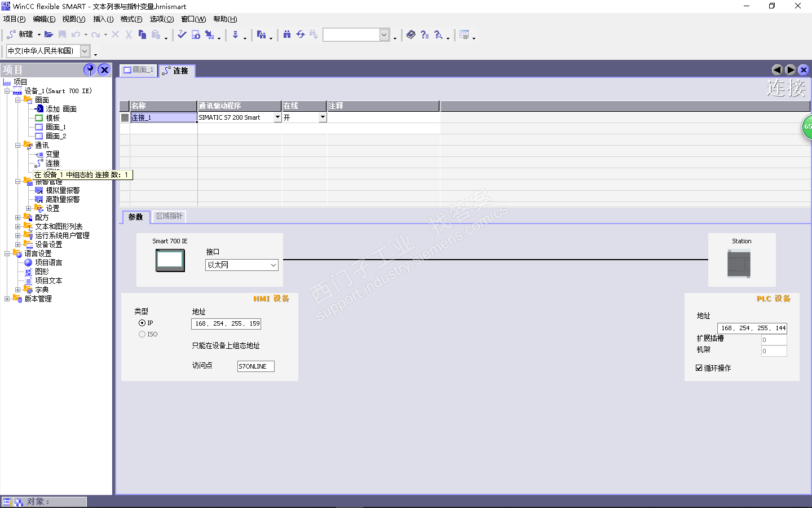
Task: Click the Copy toolbar icon
Action: pyautogui.click(x=142, y=34)
